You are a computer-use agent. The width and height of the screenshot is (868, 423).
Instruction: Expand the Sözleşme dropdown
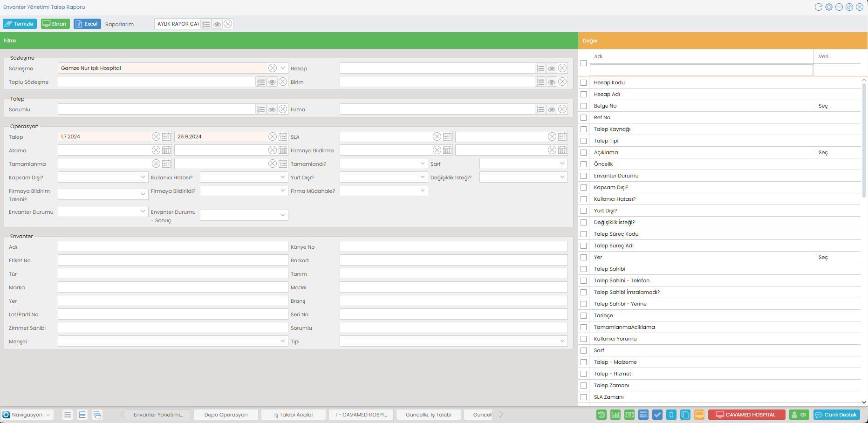[283, 68]
